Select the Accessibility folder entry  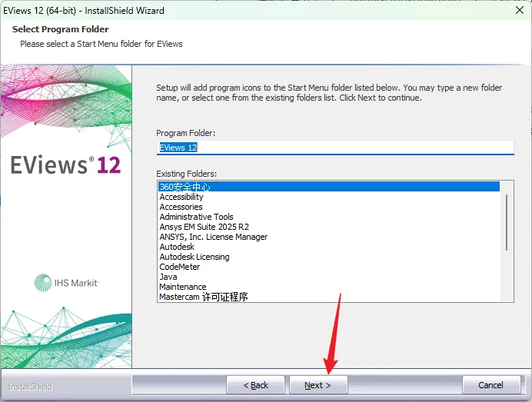(x=329, y=197)
